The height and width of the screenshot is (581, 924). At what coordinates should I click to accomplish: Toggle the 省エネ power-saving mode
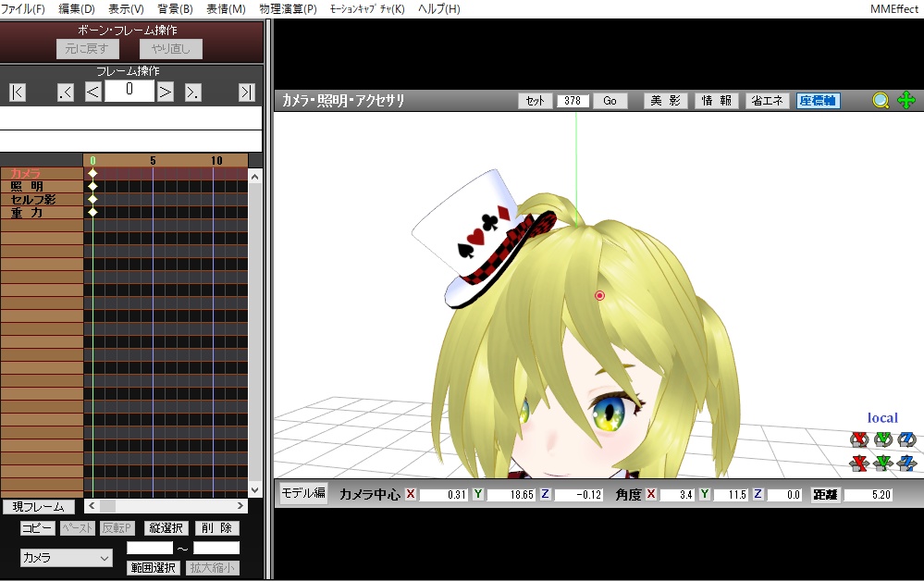pyautogui.click(x=767, y=100)
